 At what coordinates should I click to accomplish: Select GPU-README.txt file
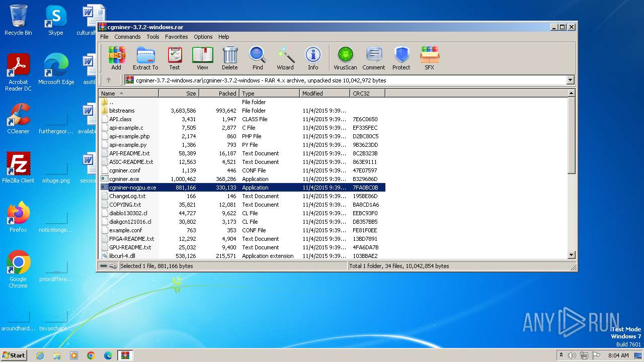(x=242, y=247)
